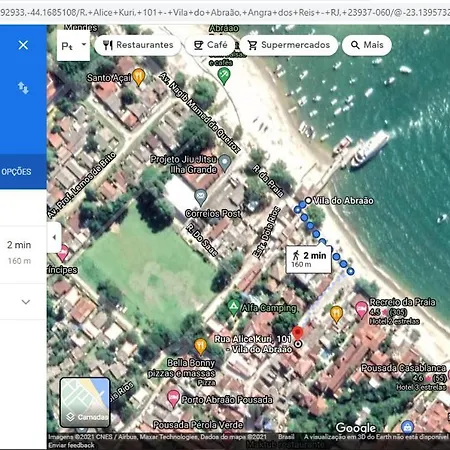Click the Av. Nagib Mamed de Queiroz street label

199,112
